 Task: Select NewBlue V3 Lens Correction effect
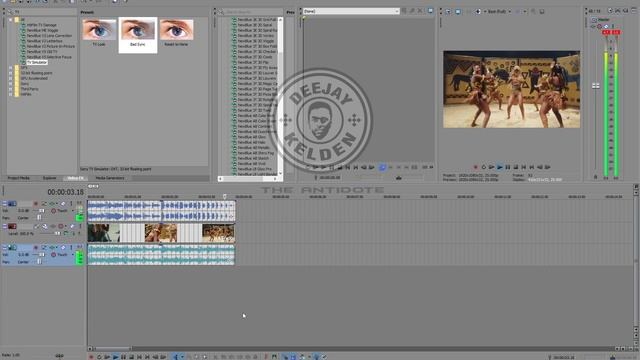pyautogui.click(x=49, y=36)
